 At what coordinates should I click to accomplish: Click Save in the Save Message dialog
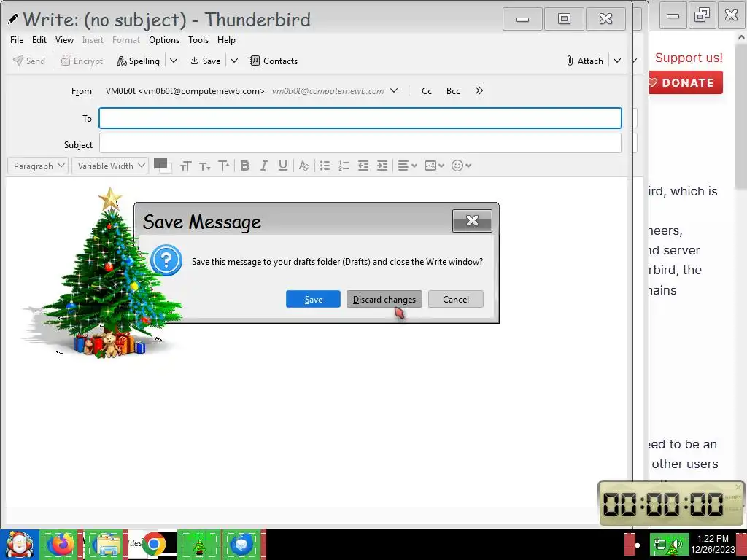313,299
